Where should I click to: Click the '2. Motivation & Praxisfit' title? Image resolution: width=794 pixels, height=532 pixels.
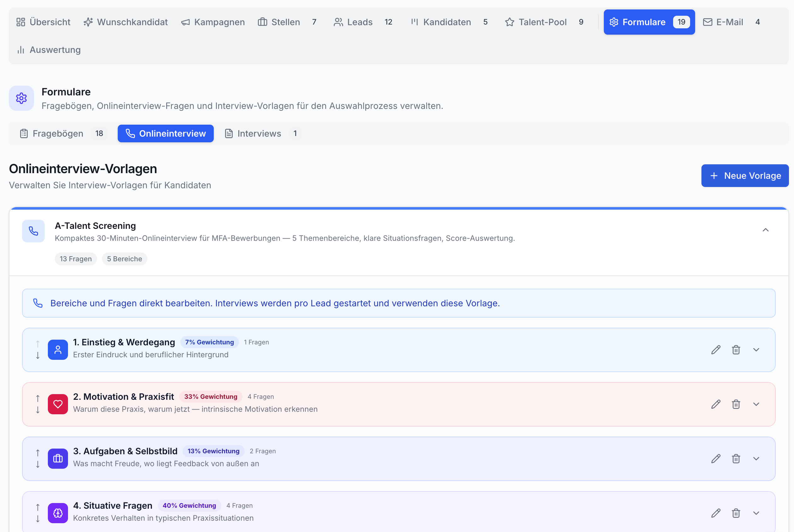[123, 397]
